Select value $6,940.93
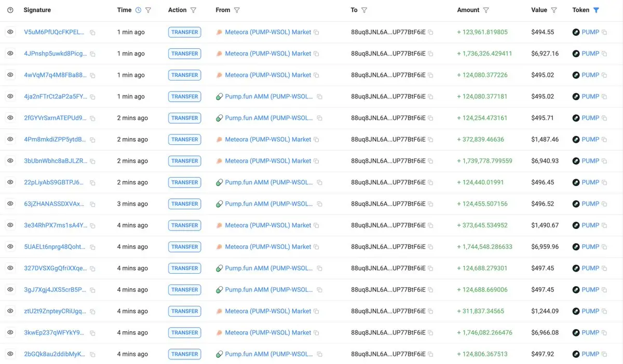The height and width of the screenshot is (364, 623). (x=545, y=161)
